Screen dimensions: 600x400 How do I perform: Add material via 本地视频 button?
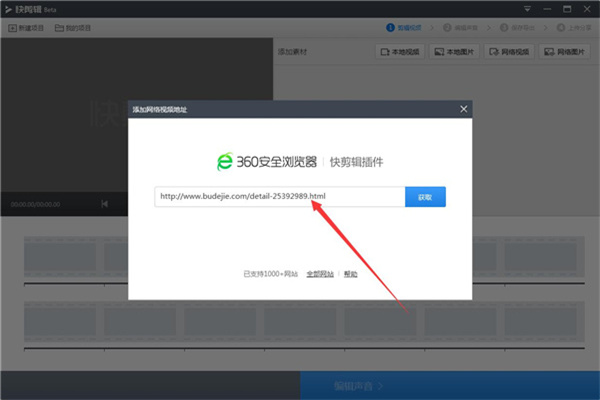[x=400, y=52]
